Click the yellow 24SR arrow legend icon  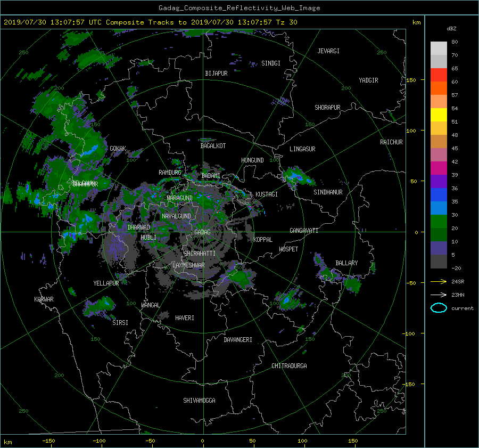pos(439,281)
